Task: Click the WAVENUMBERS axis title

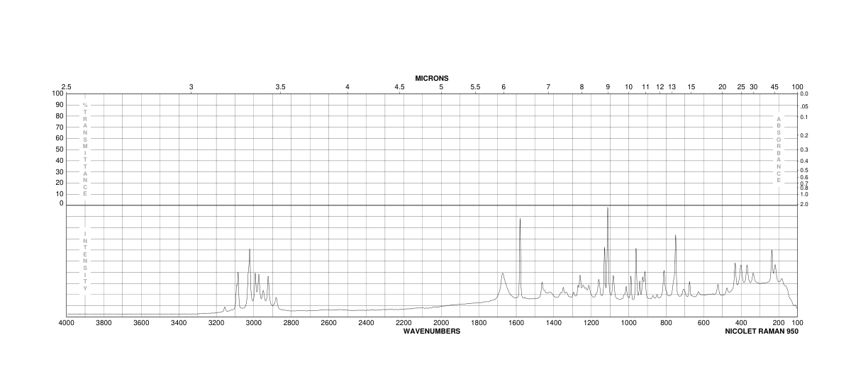Action: [432, 331]
